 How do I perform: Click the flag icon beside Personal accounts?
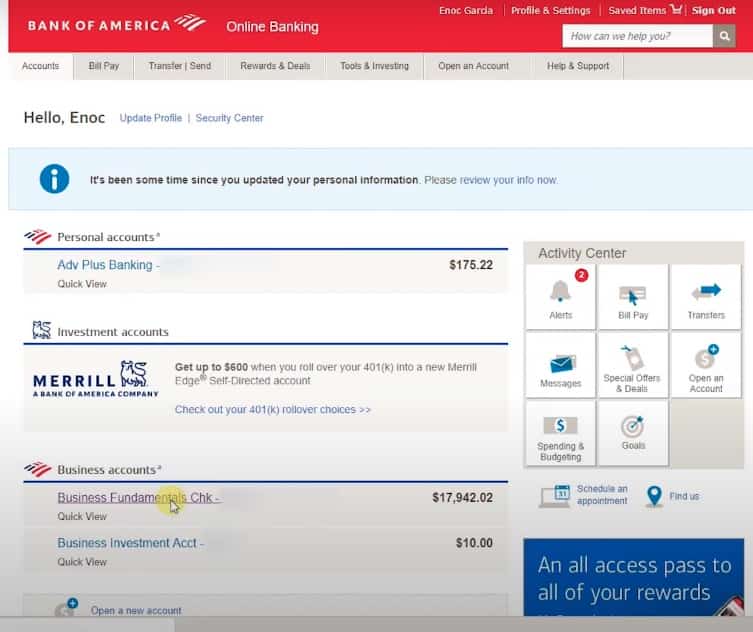click(x=37, y=236)
